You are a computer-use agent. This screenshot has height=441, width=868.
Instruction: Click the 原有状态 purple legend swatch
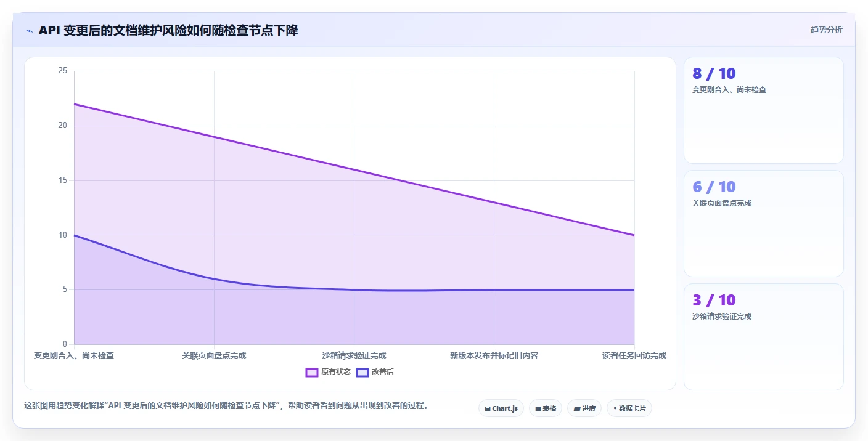(312, 372)
